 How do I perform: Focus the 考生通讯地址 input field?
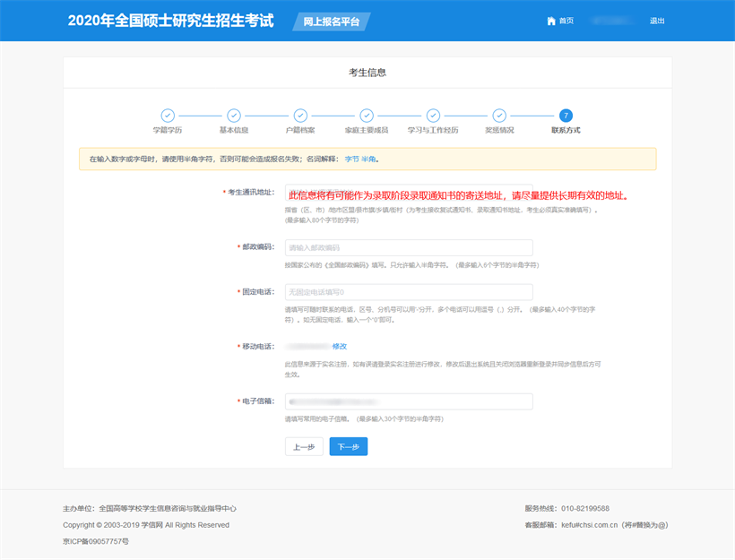click(x=409, y=193)
